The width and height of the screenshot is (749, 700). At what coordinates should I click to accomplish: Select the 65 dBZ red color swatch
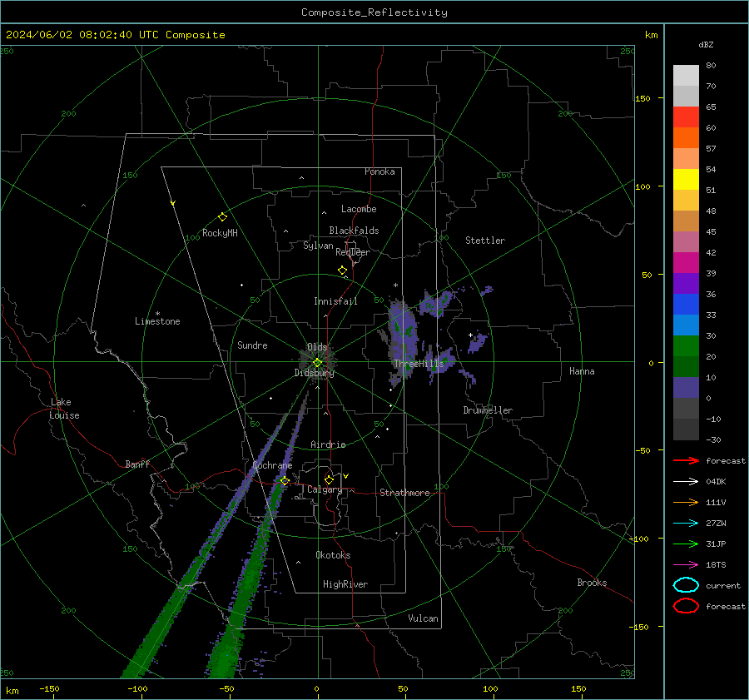686,117
